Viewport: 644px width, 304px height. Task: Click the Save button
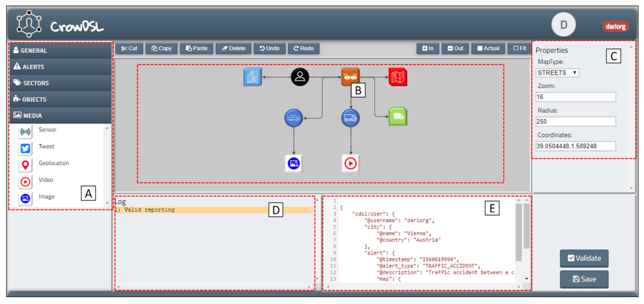[584, 279]
